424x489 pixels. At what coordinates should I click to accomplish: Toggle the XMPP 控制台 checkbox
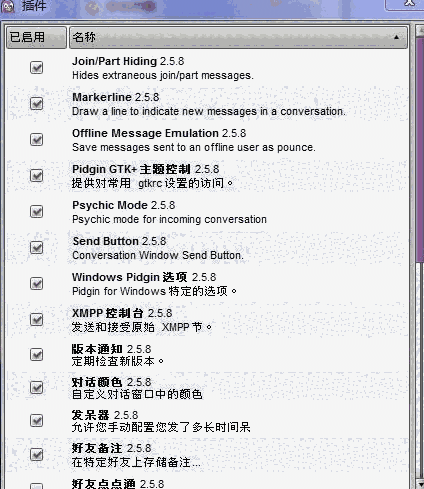click(x=36, y=320)
